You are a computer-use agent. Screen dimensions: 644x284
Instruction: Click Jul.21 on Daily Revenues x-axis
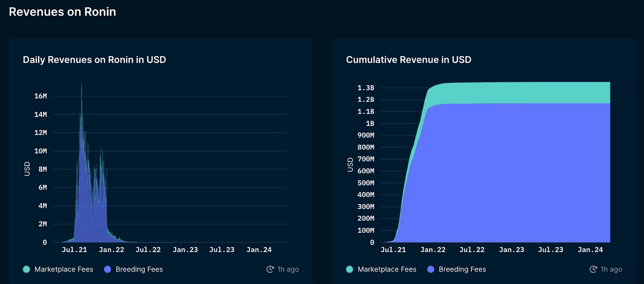click(74, 250)
